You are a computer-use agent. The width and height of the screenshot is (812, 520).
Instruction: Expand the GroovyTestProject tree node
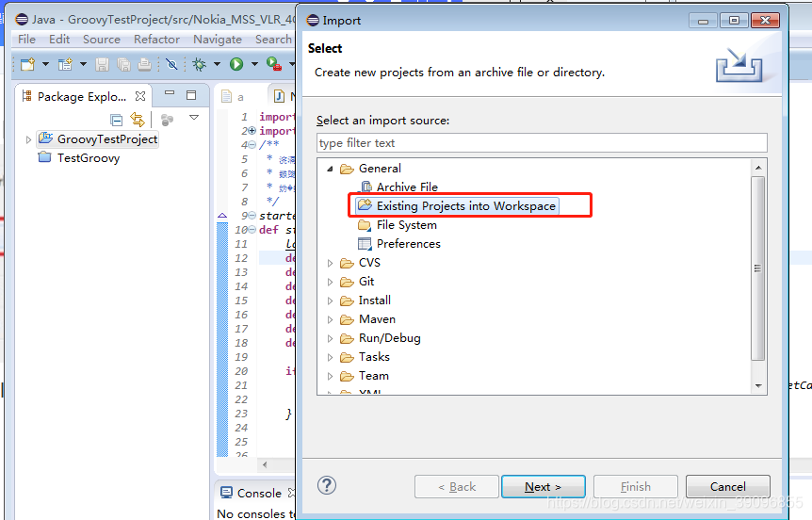(28, 139)
